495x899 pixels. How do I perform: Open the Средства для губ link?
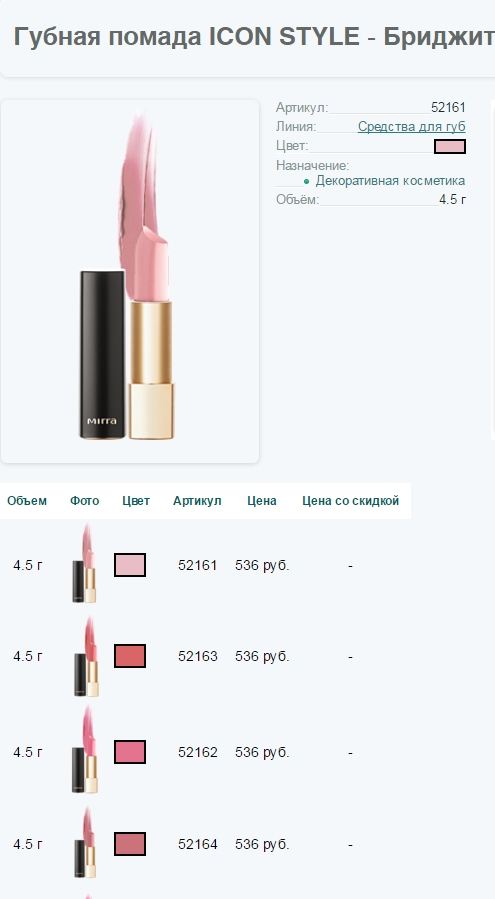coord(411,126)
